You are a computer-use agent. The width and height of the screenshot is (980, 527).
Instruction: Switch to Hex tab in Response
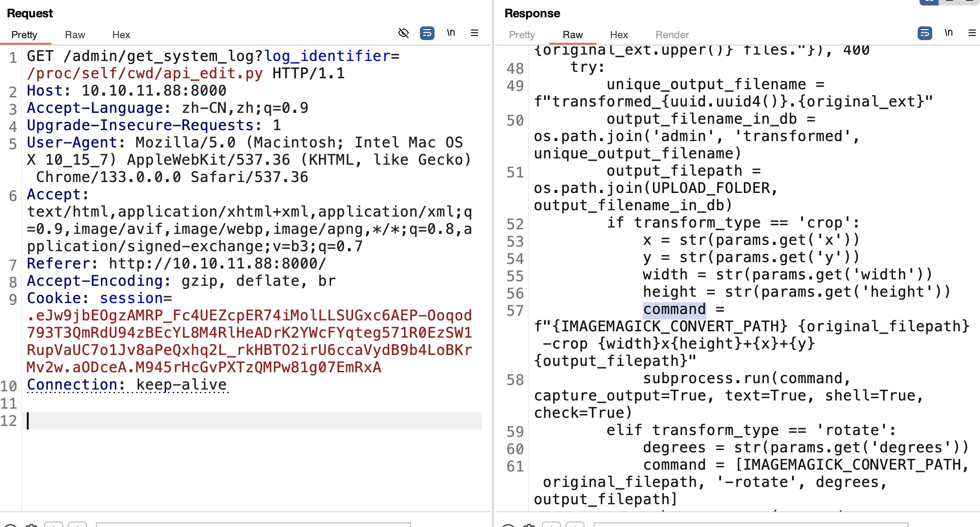(x=618, y=35)
